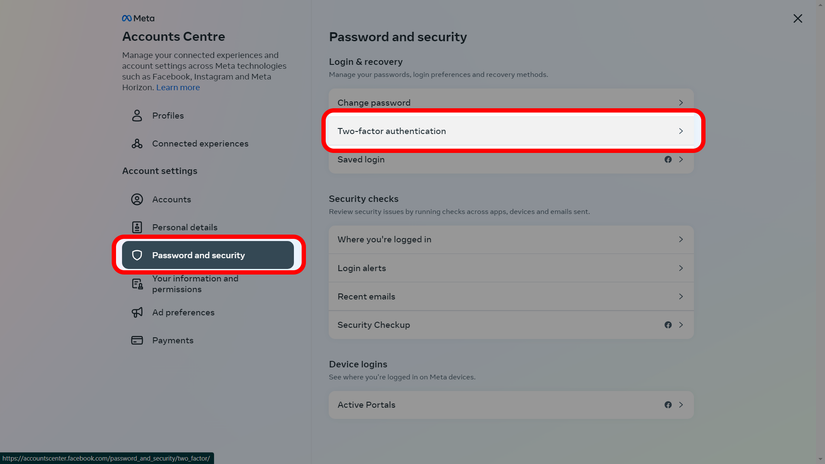Screen dimensions: 825x464
Task: Open the Recent emails option
Action: (x=511, y=297)
